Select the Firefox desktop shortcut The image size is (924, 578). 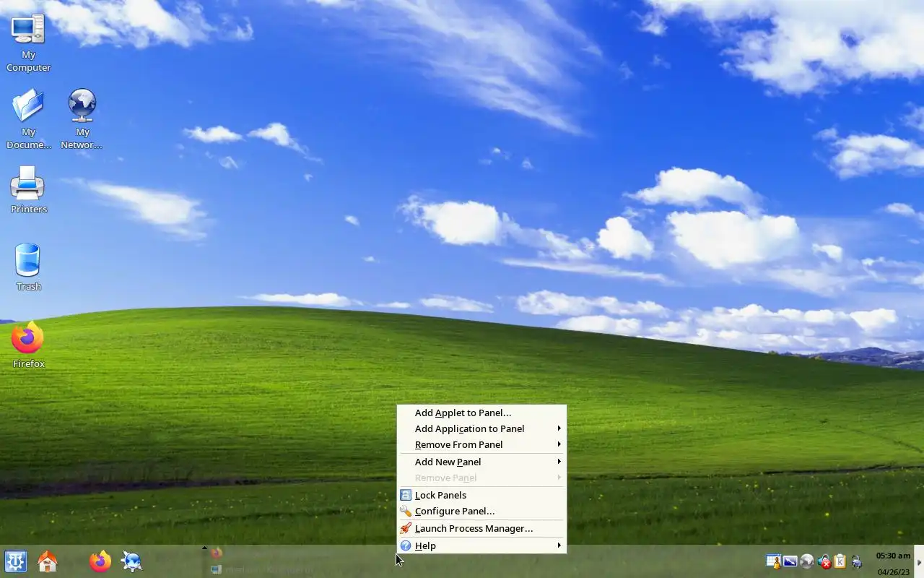28,345
